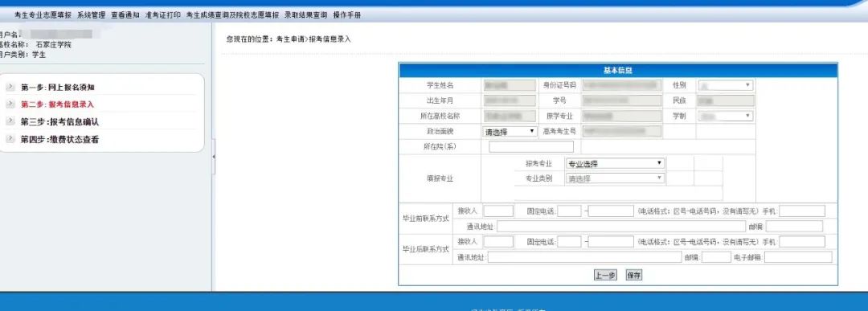Viewport: 868px width, 311px height.
Task: Open the 操作手册 menu item
Action: point(347,15)
